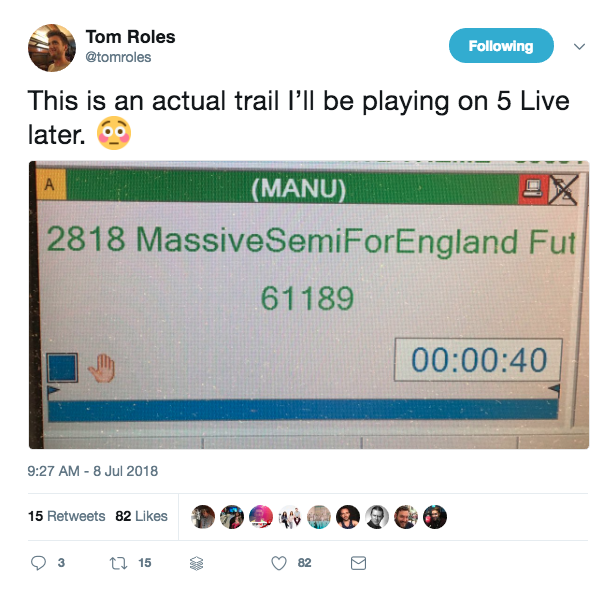This screenshot has width=610, height=596.
Task: Click the red computer icon in photo
Action: (x=533, y=189)
